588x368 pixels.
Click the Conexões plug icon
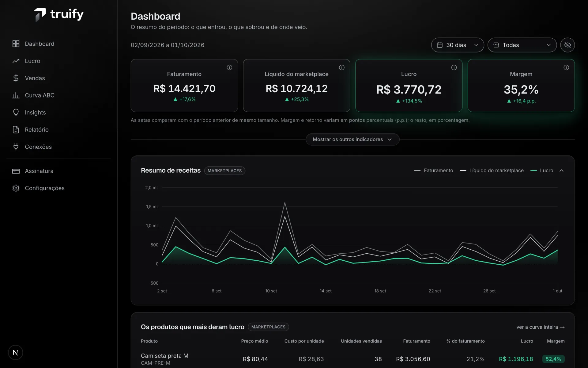click(16, 147)
